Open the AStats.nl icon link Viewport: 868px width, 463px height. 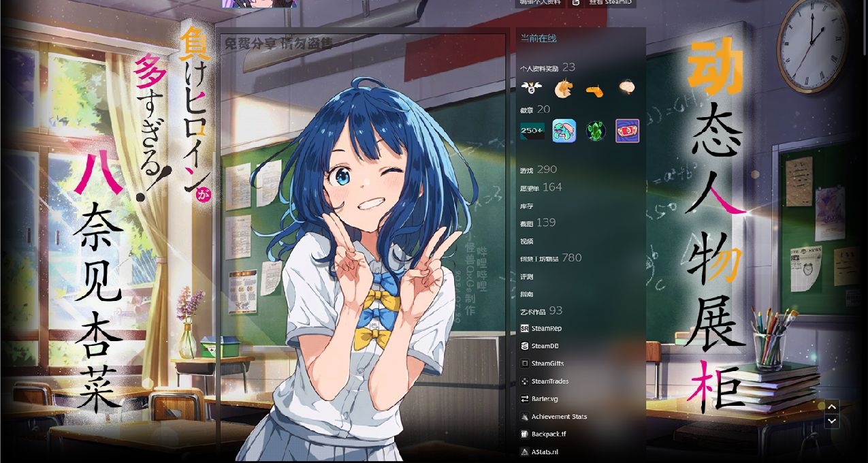click(525, 452)
